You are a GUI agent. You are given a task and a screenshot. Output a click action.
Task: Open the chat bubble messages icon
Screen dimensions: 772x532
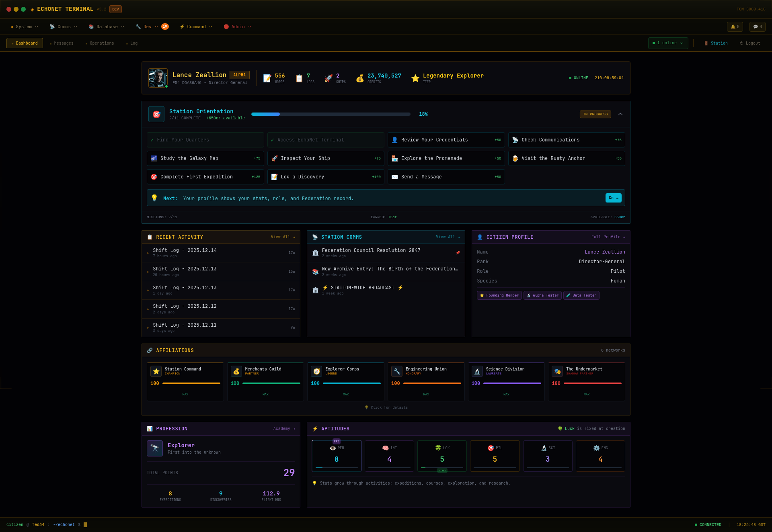(x=757, y=27)
